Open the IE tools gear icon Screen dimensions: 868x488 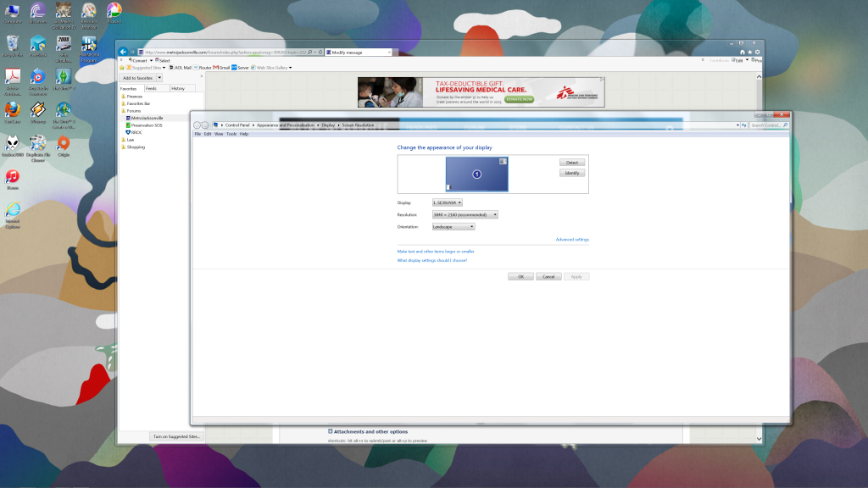(x=757, y=52)
